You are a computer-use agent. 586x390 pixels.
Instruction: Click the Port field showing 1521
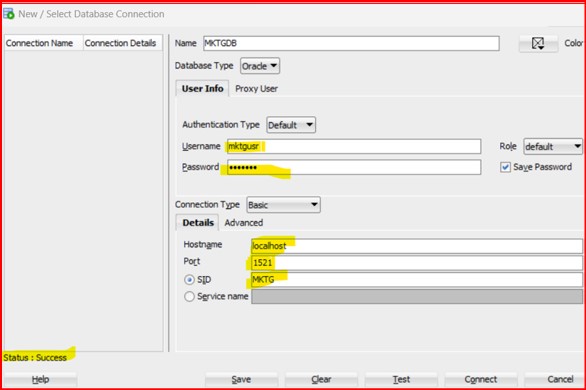(x=417, y=263)
